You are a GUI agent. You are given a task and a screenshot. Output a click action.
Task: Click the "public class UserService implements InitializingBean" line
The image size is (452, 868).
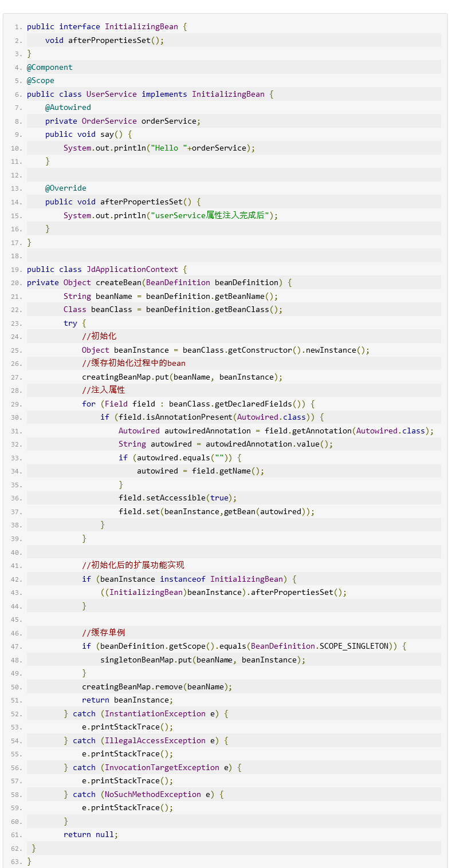151,94
